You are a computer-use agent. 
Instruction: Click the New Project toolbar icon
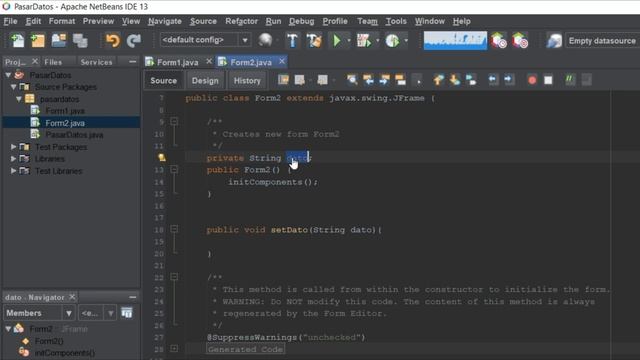click(38, 40)
